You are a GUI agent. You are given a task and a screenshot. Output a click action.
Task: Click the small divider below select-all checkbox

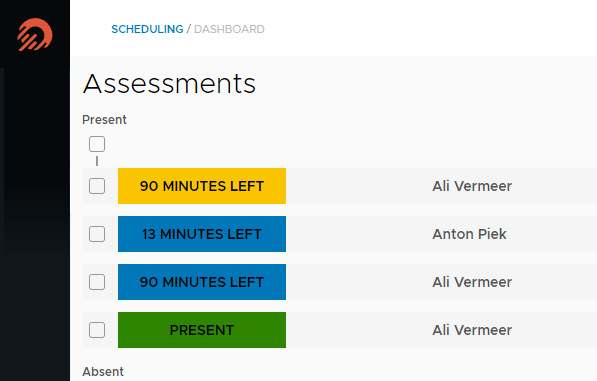[x=97, y=161]
